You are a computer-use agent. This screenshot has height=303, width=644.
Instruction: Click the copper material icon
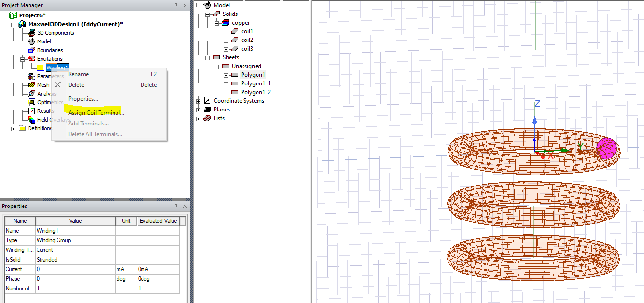click(226, 23)
